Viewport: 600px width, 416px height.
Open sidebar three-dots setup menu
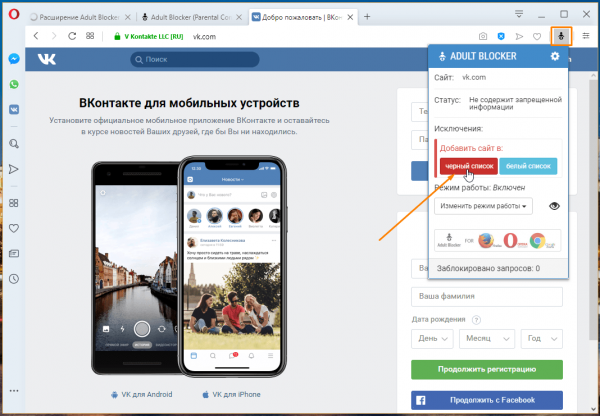14,391
